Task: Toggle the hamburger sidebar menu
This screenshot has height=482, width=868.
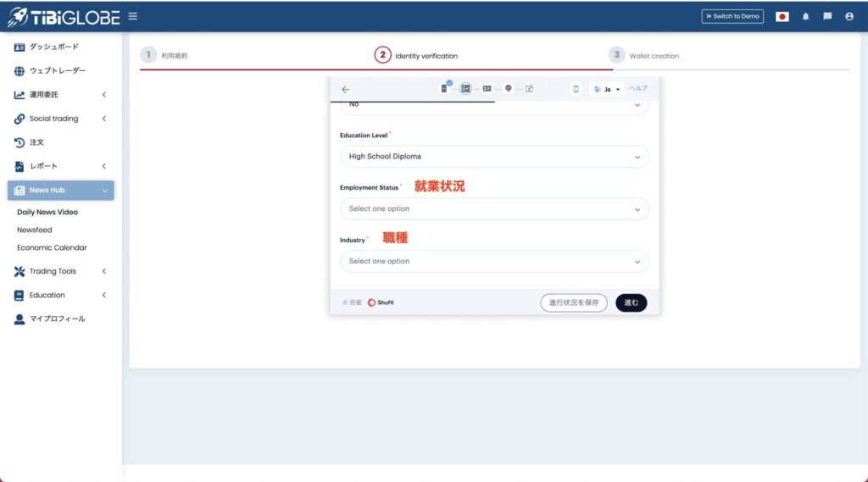Action: (x=133, y=16)
